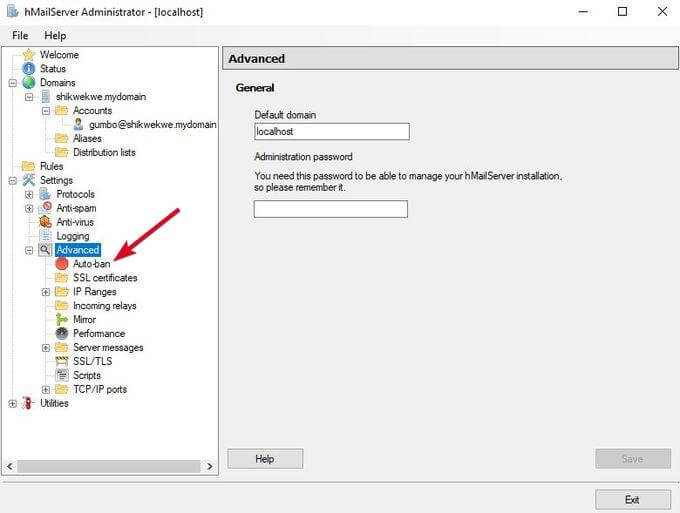Collapse the Accounts node

point(46,111)
